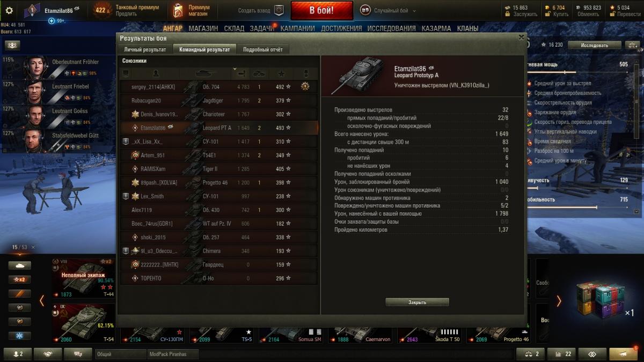The height and width of the screenshot is (362, 644).
Task: Expand carousel with the right orange arrow
Action: [x=558, y=301]
